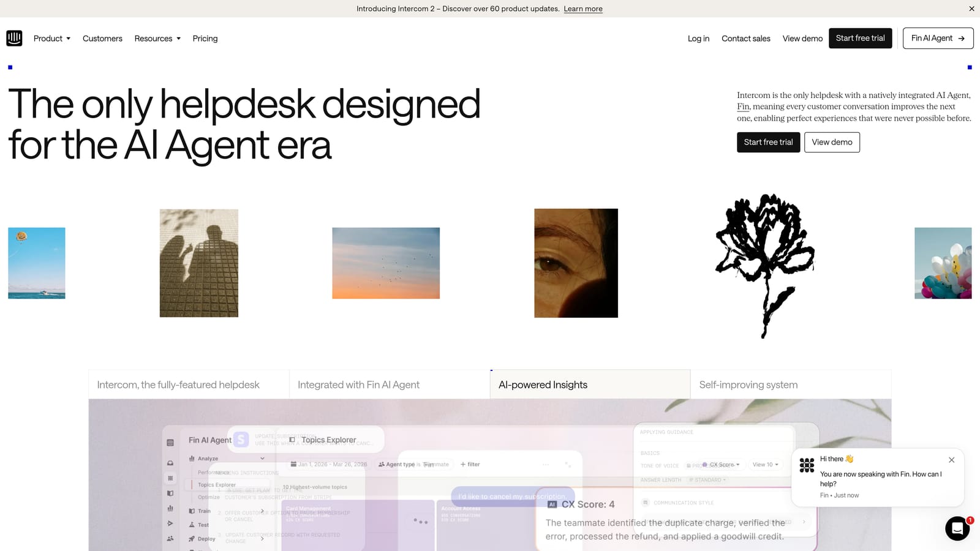The image size is (980, 551).
Task: Select the 'Intercom, the fully-featured helpdesk' tab
Action: 189,384
